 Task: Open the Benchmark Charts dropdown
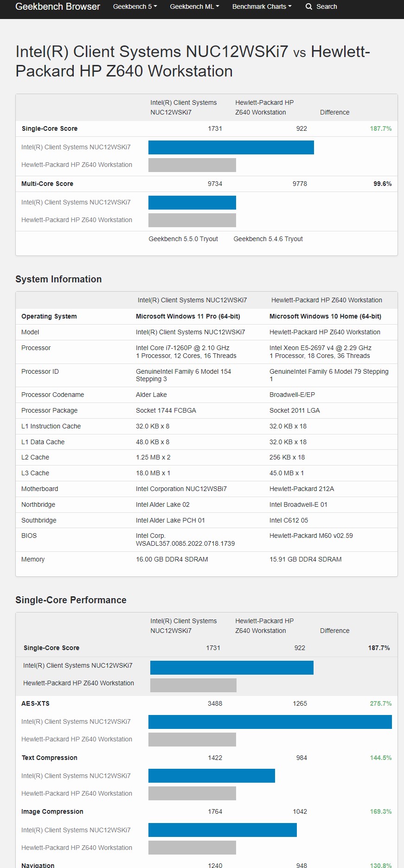[x=262, y=6]
